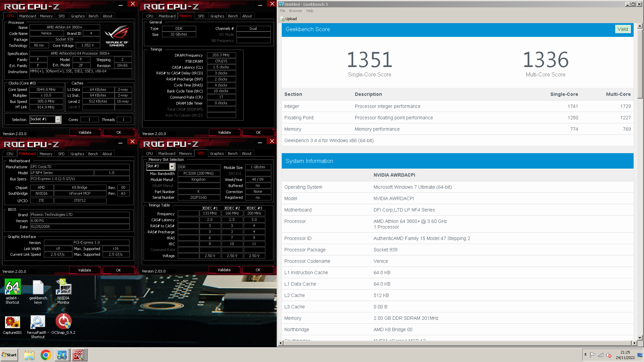Click the Upload icon in Geekbench toolbar

point(282,19)
